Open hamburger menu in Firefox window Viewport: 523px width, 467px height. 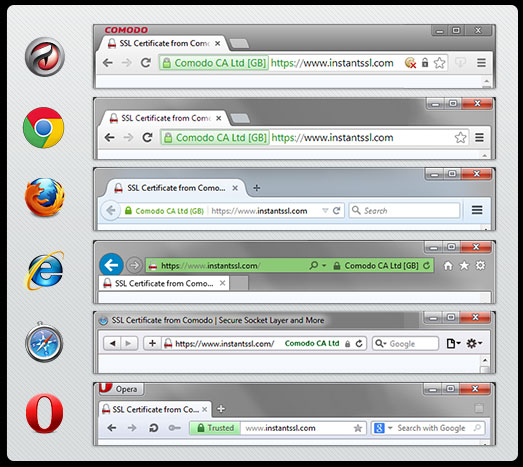coord(477,210)
